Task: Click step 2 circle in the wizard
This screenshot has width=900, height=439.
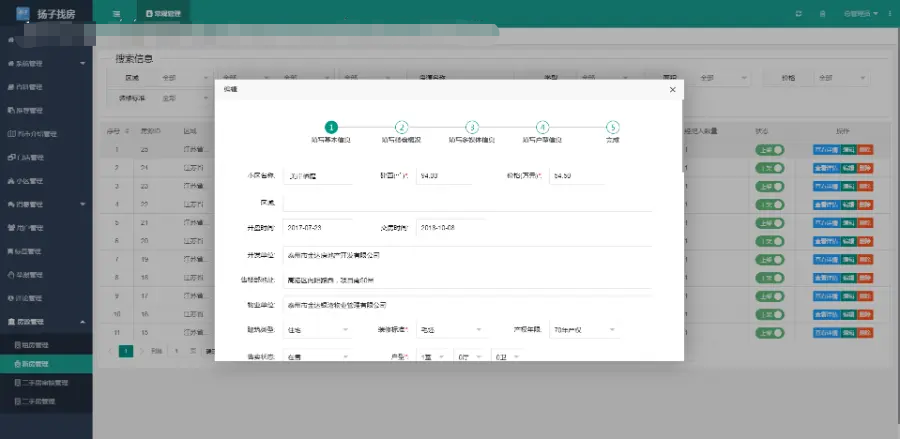Action: (x=401, y=127)
